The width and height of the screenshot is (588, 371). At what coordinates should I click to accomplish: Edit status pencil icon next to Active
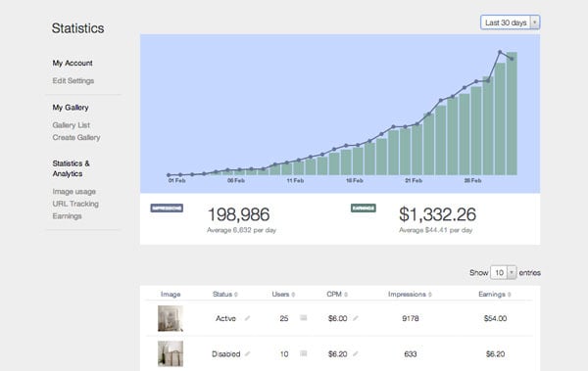247,318
